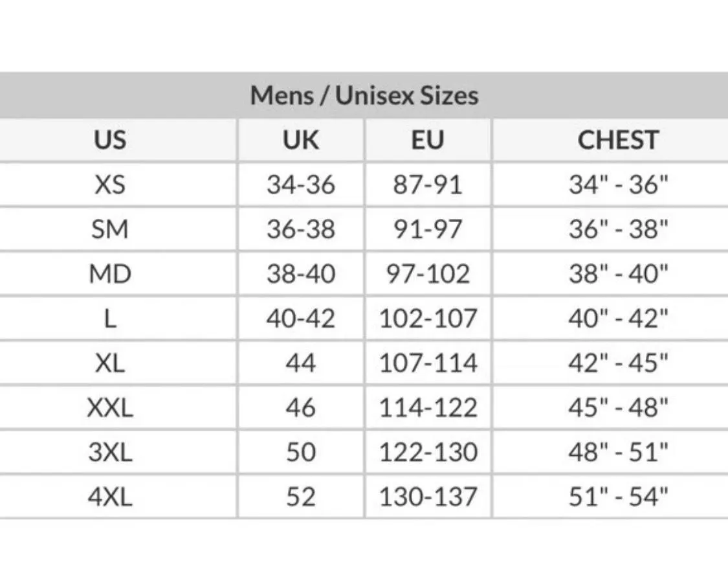The image size is (728, 588).
Task: Click the Mens / Unisex Sizes header
Action: [x=364, y=95]
